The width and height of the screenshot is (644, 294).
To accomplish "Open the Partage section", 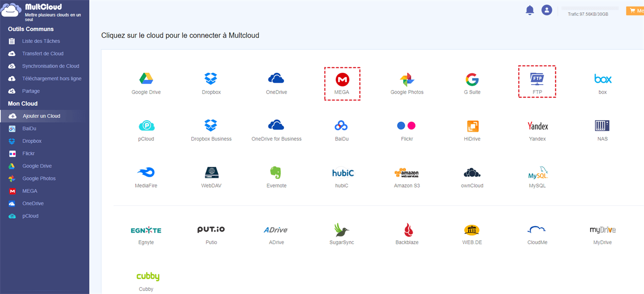I will [x=31, y=91].
